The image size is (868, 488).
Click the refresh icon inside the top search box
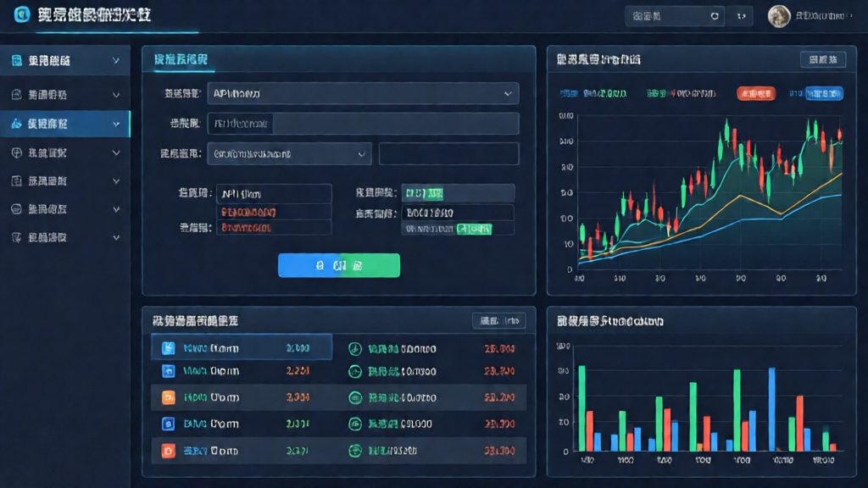[715, 15]
